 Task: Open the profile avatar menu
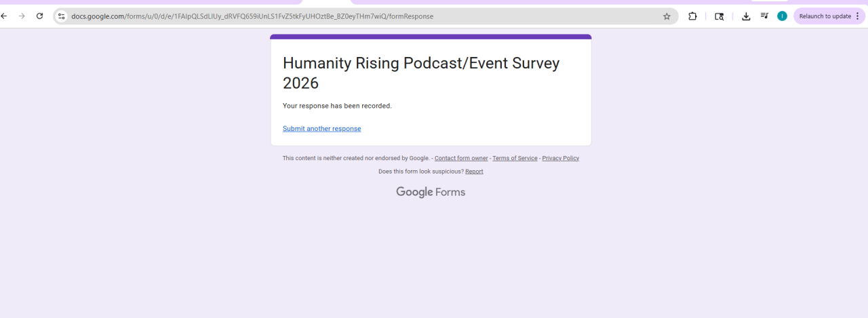(x=782, y=16)
